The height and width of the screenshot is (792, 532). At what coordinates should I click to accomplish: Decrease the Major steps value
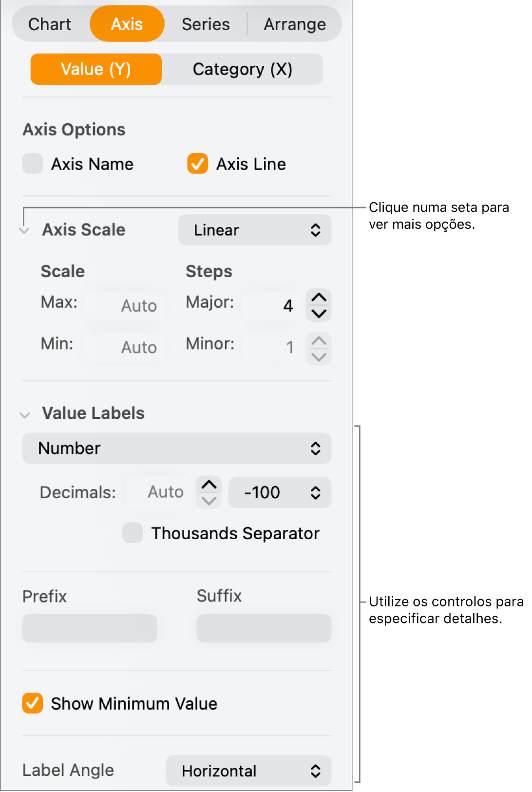pos(319,313)
